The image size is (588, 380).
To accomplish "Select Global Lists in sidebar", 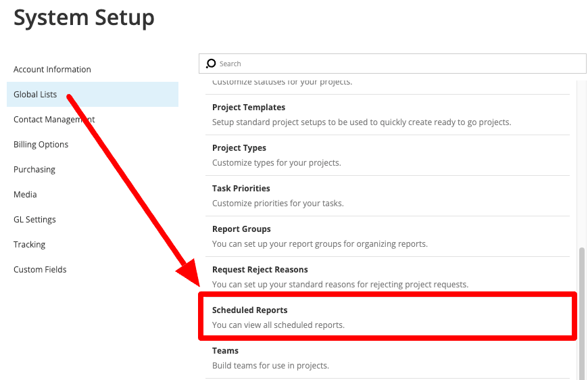I will (92, 94).
